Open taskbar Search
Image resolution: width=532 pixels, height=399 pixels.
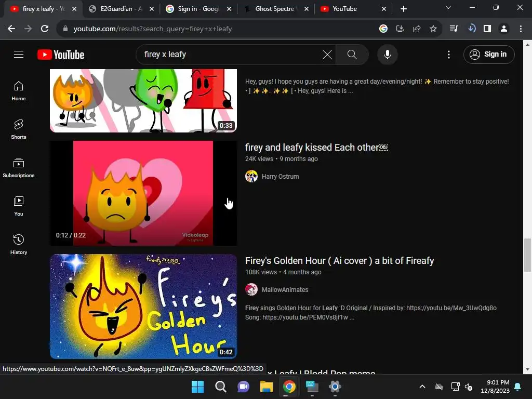click(x=220, y=387)
